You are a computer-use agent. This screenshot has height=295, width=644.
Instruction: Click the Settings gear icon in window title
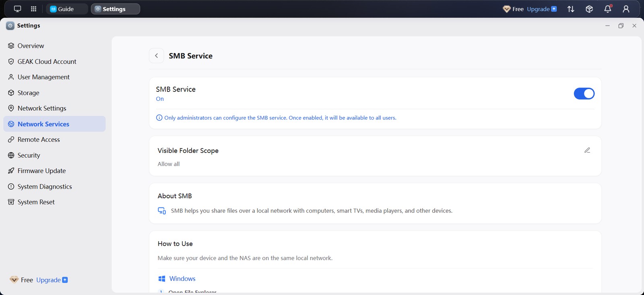pos(10,25)
